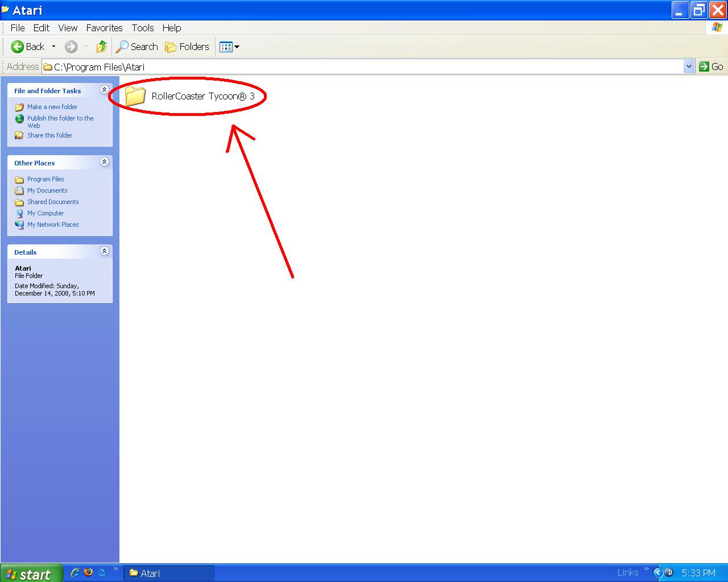Open the Back history dropdown arrow
The image size is (728, 582).
pos(54,47)
